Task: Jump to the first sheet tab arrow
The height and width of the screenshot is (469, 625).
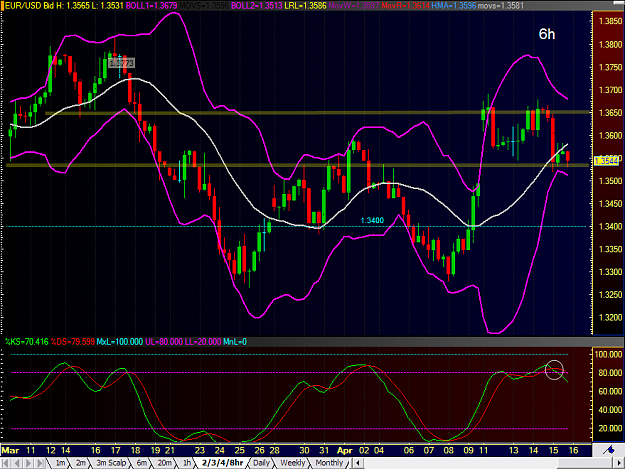Action: [x=6, y=463]
